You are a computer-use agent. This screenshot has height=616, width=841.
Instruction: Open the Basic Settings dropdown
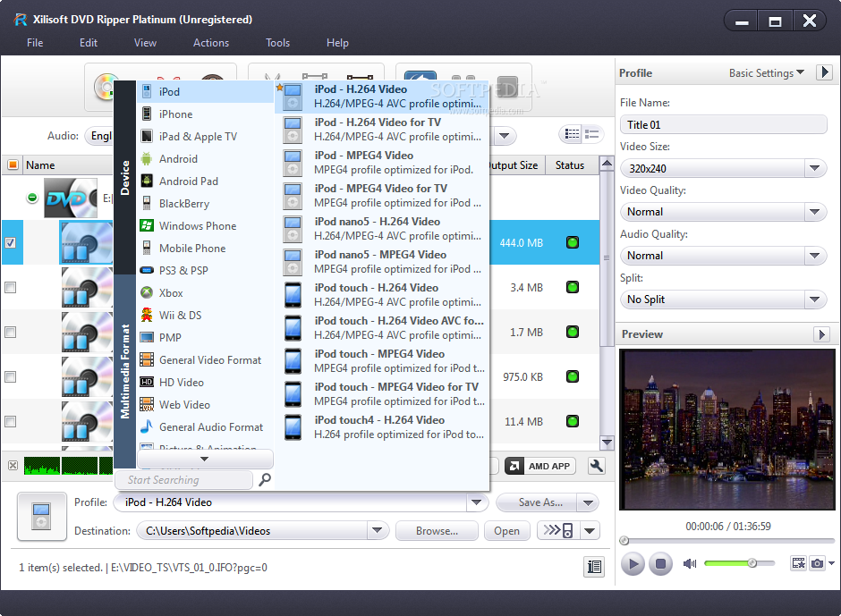(x=767, y=73)
